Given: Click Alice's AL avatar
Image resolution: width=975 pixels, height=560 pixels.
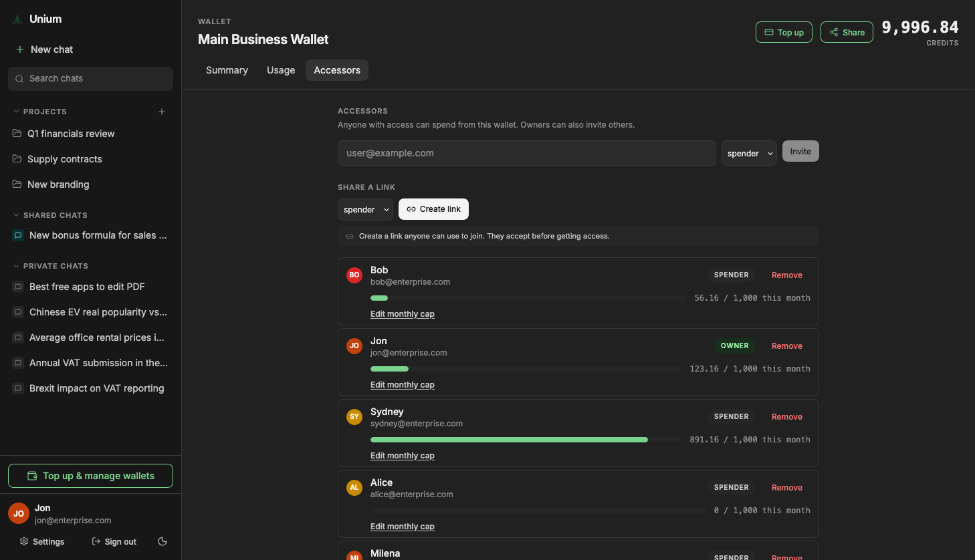Looking at the screenshot, I should pos(354,487).
